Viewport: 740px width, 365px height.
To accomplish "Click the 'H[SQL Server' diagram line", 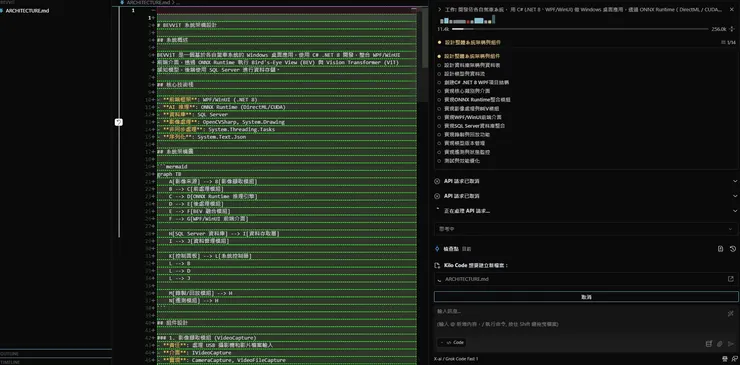I will [x=224, y=233].
